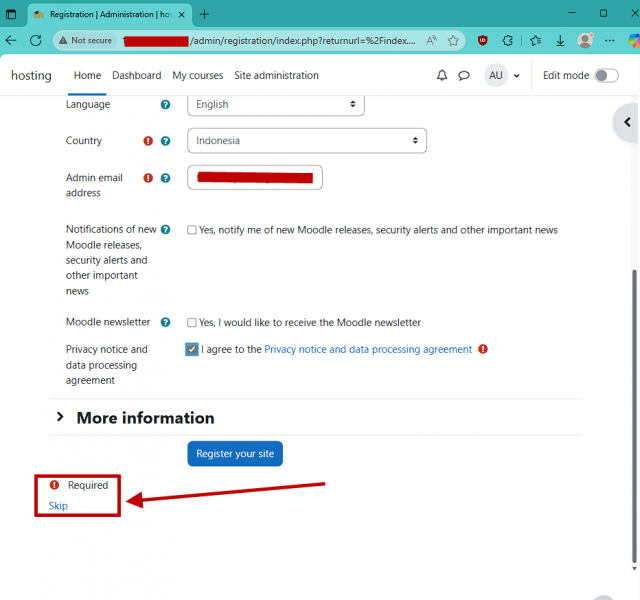The image size is (640, 600).
Task: Open the Read aloud icon in address bar
Action: (x=431, y=40)
